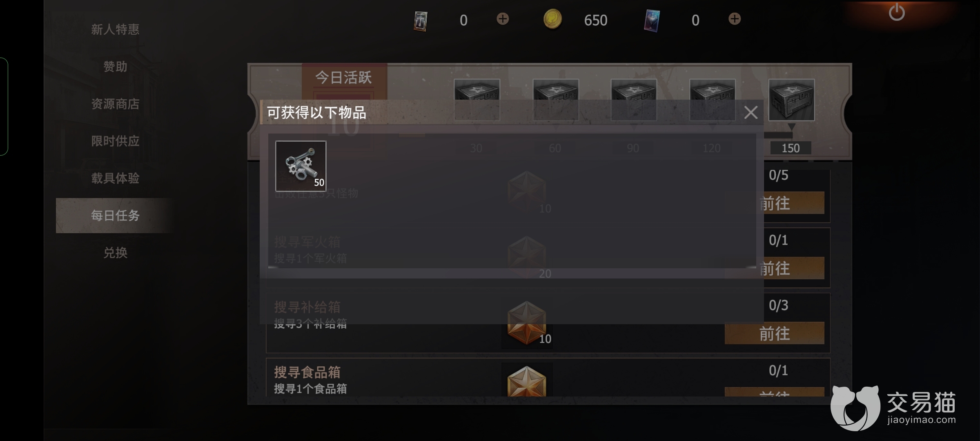The height and width of the screenshot is (441, 980).
Task: Open the 120 activity reward chest
Action: [712, 100]
